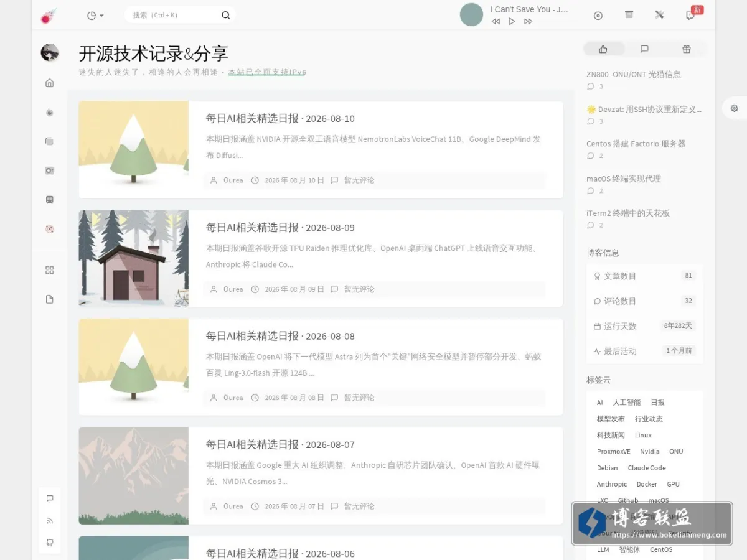Click the sidebar flame icon
This screenshot has width=747, height=560.
[50, 112]
